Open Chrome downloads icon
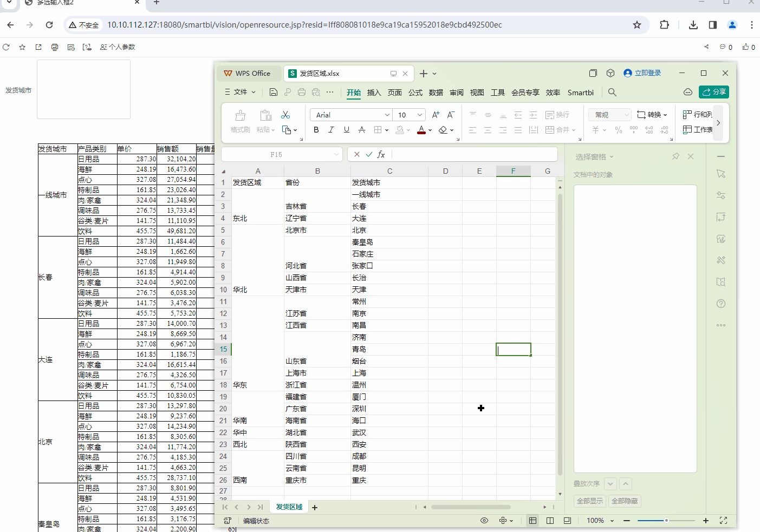 coord(693,25)
